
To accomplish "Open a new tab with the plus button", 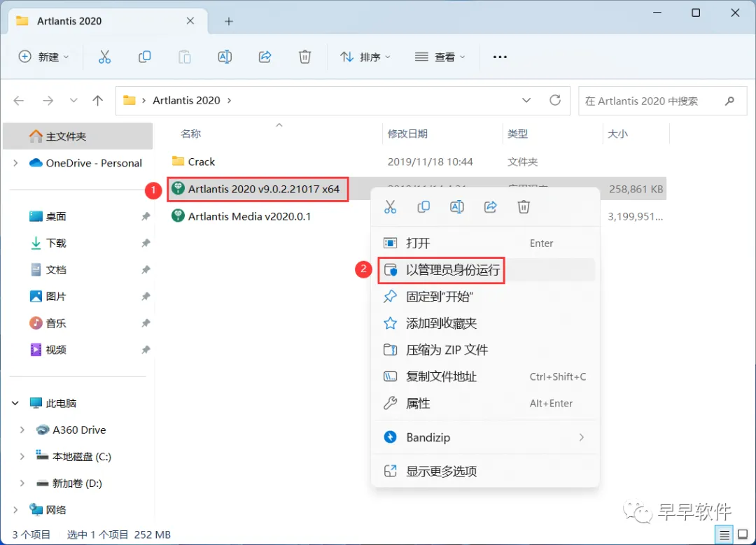I will tap(228, 21).
